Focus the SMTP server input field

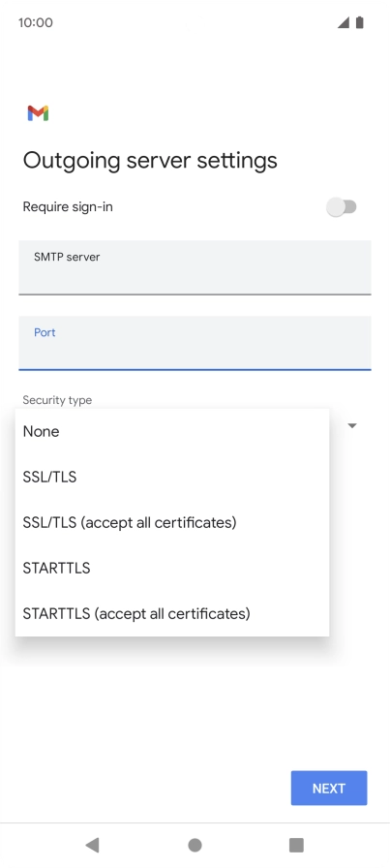tap(195, 267)
